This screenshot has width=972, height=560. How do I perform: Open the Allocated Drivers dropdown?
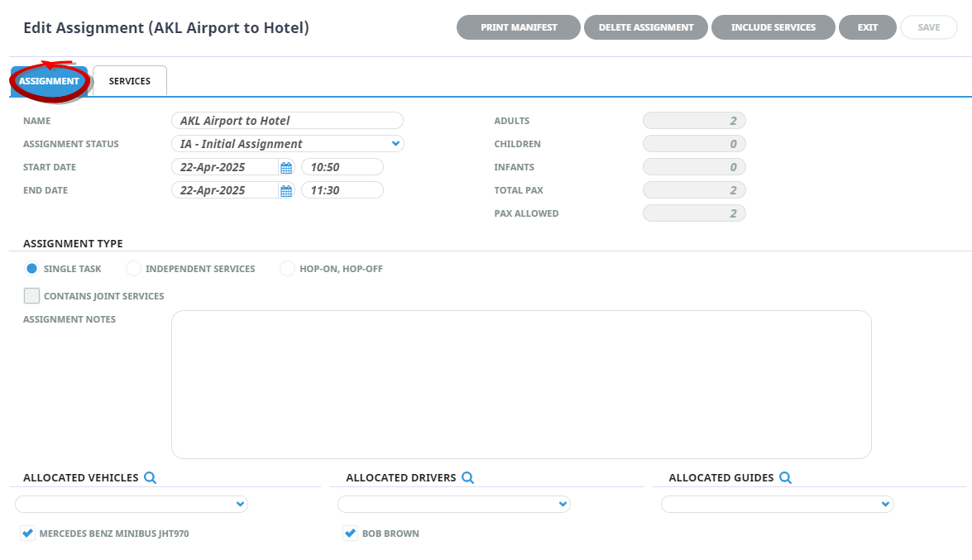coord(563,504)
